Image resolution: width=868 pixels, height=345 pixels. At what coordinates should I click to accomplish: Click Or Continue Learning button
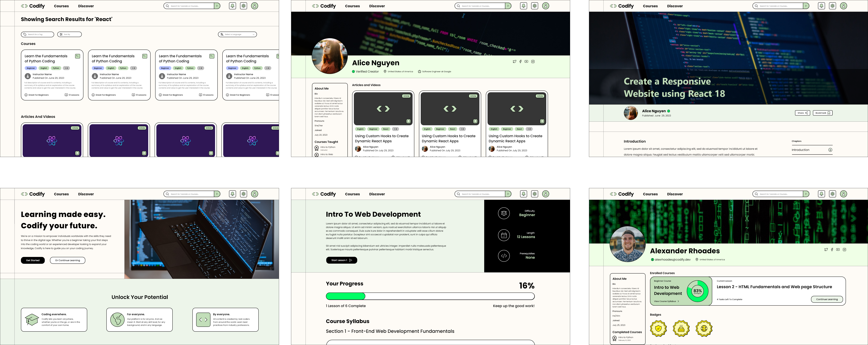(x=68, y=260)
